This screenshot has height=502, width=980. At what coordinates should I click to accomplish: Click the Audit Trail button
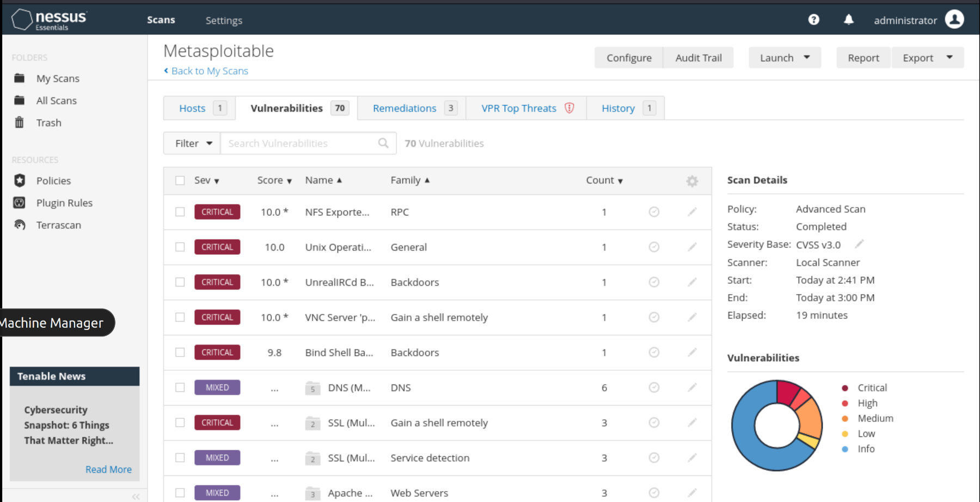[699, 58]
